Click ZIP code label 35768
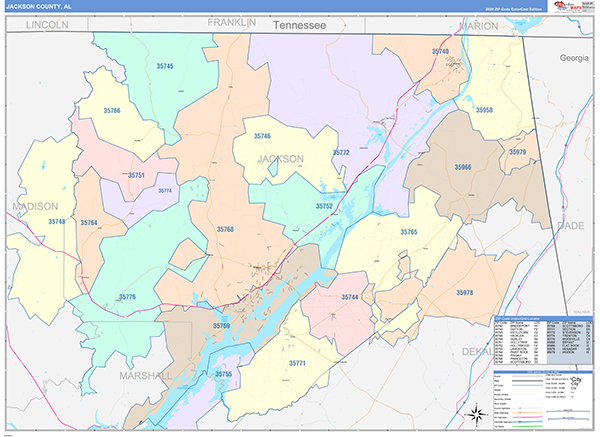The width and height of the screenshot is (600, 437). (x=225, y=229)
